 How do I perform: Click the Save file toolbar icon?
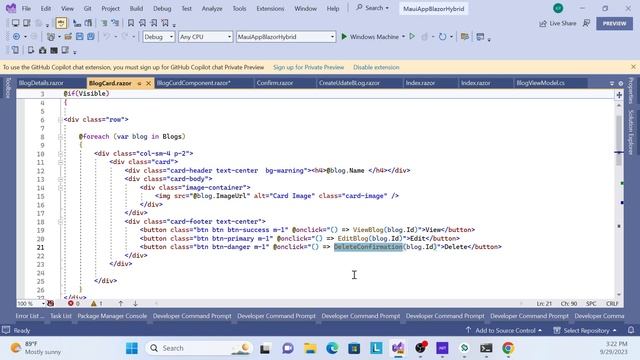[80, 37]
